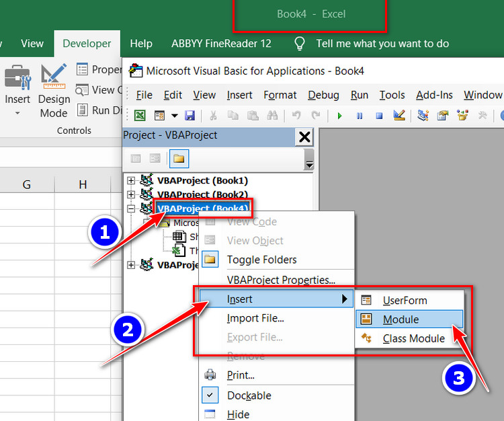Click the Break pause icon
Viewport: 504px width, 421px height.
click(x=360, y=116)
